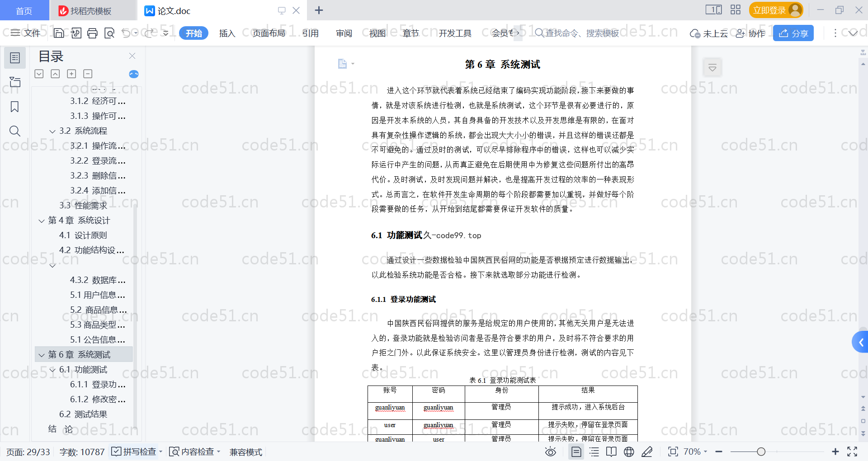Click the document page icon beside chapter title
The height and width of the screenshot is (461, 868).
pos(343,64)
